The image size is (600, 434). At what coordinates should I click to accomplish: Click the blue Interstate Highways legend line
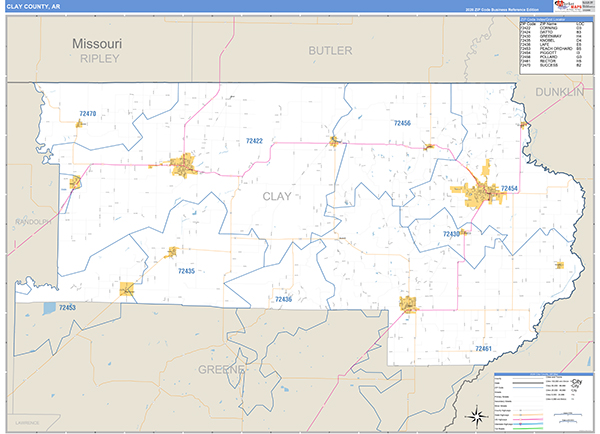528,424
